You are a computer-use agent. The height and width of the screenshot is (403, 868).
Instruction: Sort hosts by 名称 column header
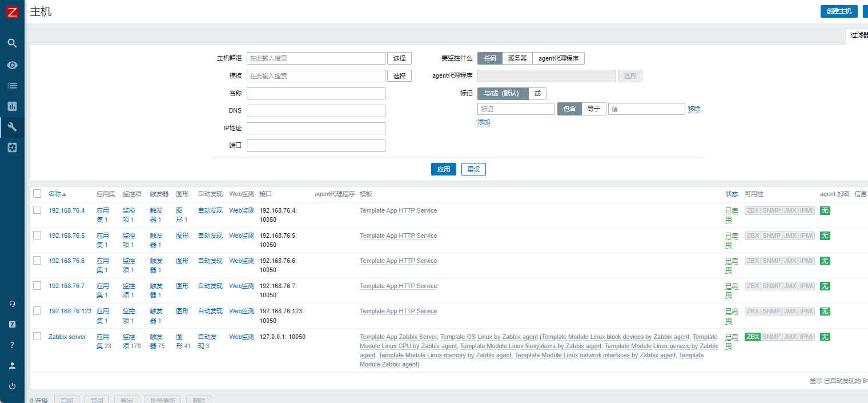click(57, 194)
